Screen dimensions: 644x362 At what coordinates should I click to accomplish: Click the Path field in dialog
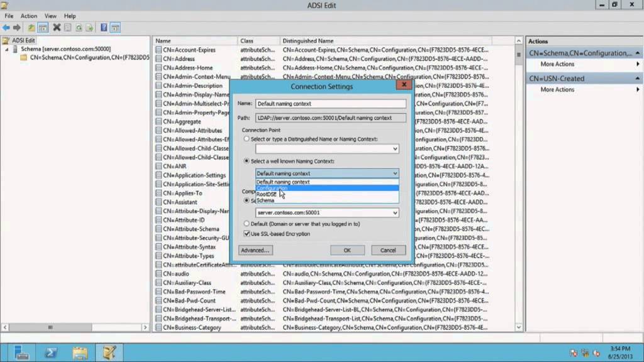[331, 118]
